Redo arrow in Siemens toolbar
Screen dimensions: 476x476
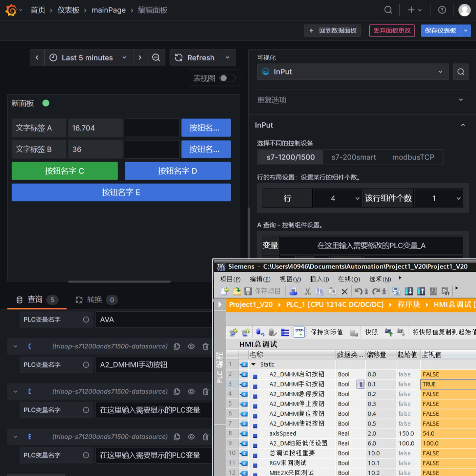(x=376, y=291)
